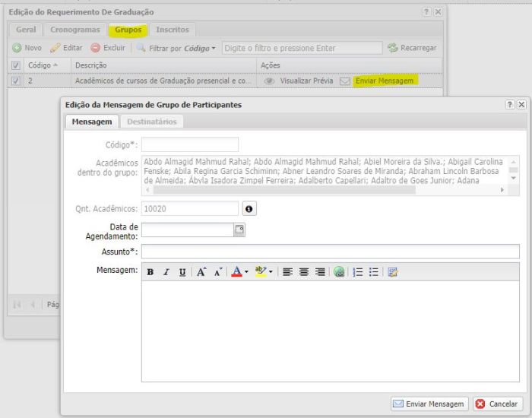The image size is (532, 418).
Task: Open the font color dropdown arrow
Action: coord(246,271)
